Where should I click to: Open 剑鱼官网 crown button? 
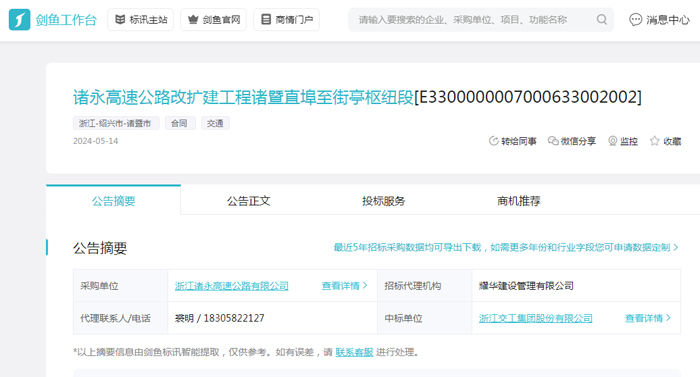213,20
